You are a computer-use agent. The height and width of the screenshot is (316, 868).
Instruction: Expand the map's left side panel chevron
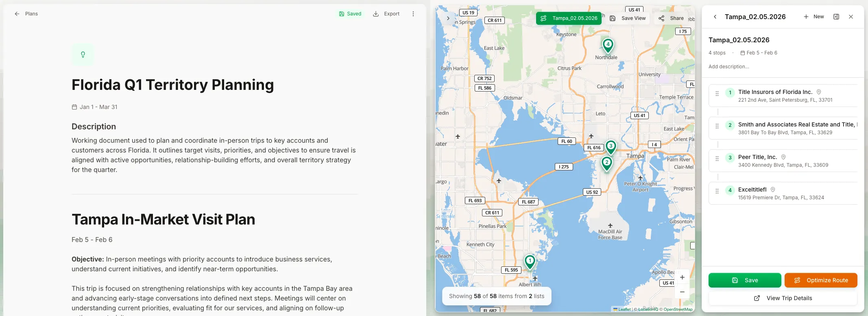pyautogui.click(x=448, y=18)
